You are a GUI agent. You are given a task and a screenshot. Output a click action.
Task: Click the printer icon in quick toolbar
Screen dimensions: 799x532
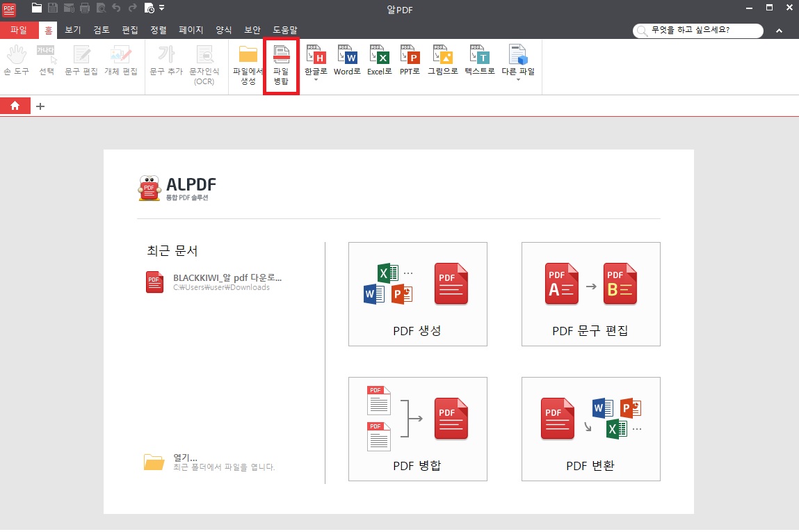pos(85,8)
